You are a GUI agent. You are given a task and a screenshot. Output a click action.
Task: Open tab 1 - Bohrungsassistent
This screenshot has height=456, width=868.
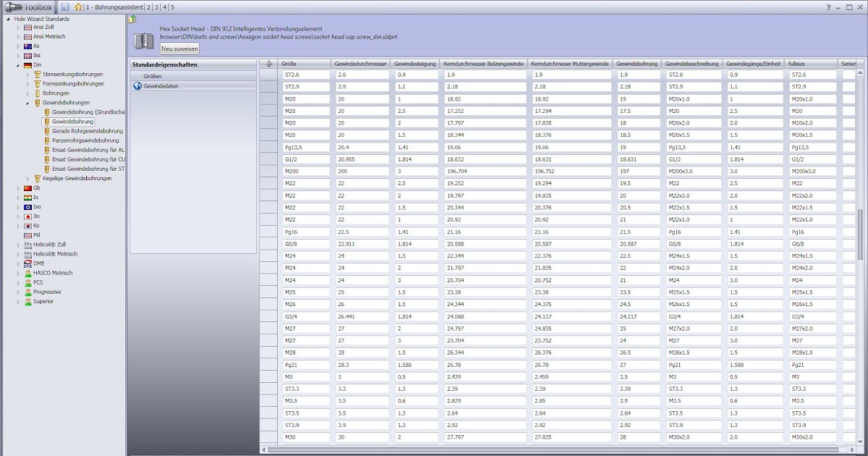114,7
